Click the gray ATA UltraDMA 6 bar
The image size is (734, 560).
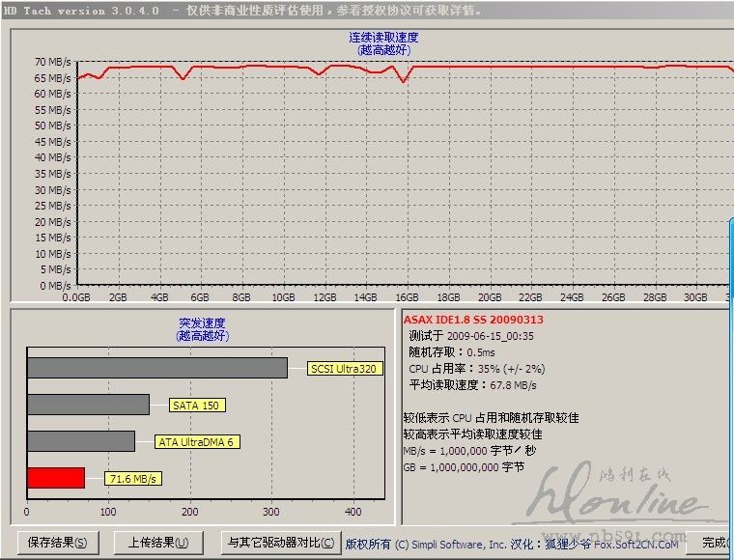point(80,441)
